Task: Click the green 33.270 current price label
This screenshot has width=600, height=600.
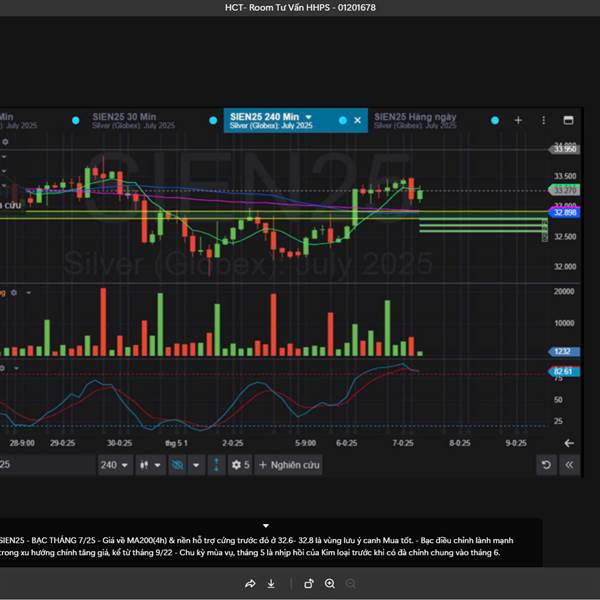Action: coord(564,190)
